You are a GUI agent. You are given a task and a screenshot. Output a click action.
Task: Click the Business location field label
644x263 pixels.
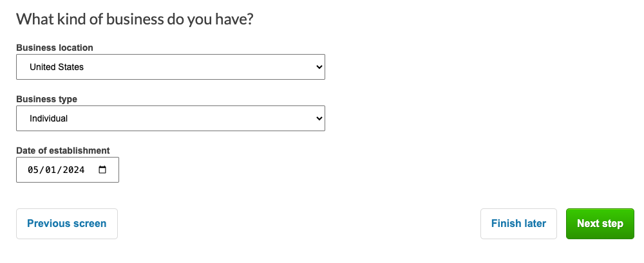[x=55, y=48]
